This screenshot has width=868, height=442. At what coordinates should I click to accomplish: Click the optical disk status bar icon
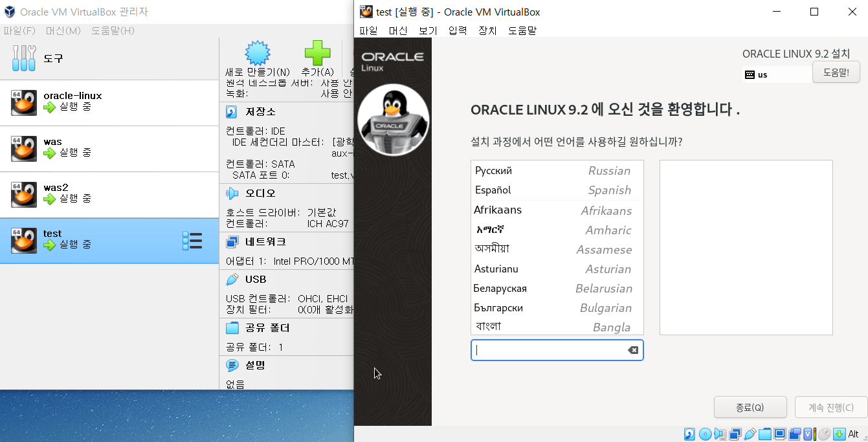(705, 434)
